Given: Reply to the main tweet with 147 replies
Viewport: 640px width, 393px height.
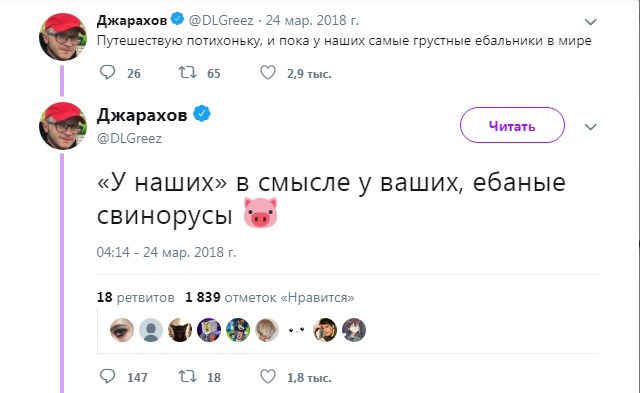Looking at the screenshot, I should click(x=107, y=377).
